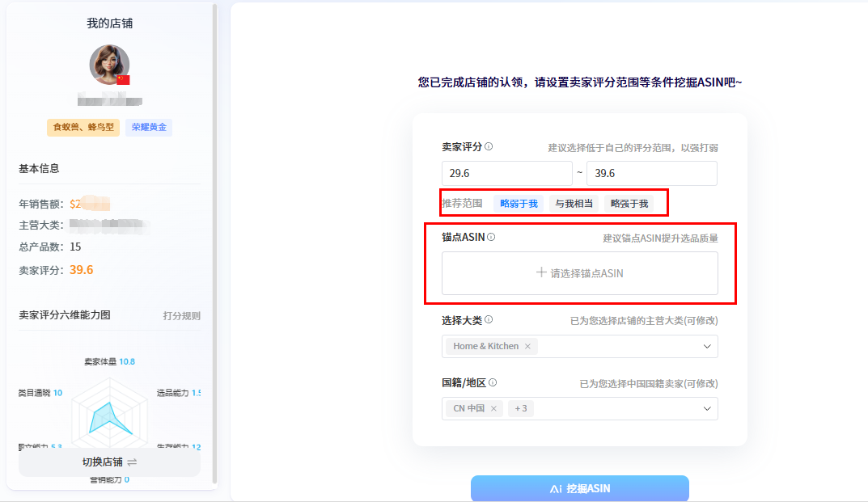Image resolution: width=868 pixels, height=502 pixels.
Task: Click the 卖家评分 info icon
Action: click(x=488, y=147)
